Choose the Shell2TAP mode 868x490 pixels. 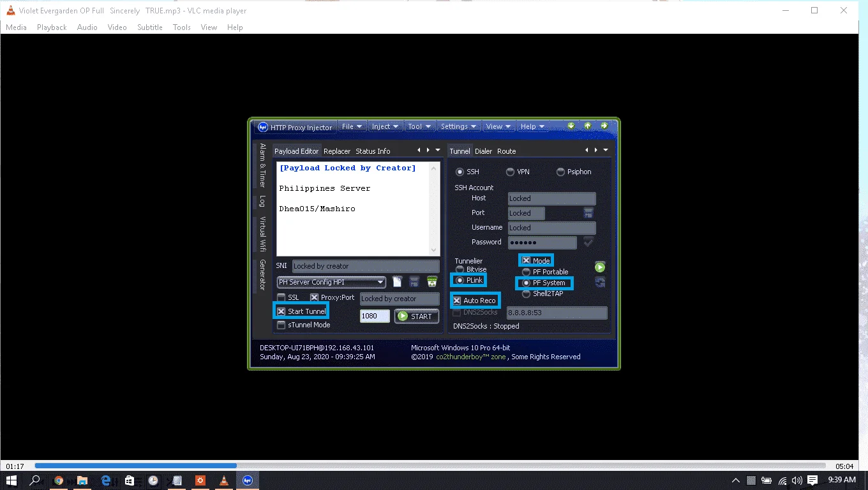click(526, 294)
